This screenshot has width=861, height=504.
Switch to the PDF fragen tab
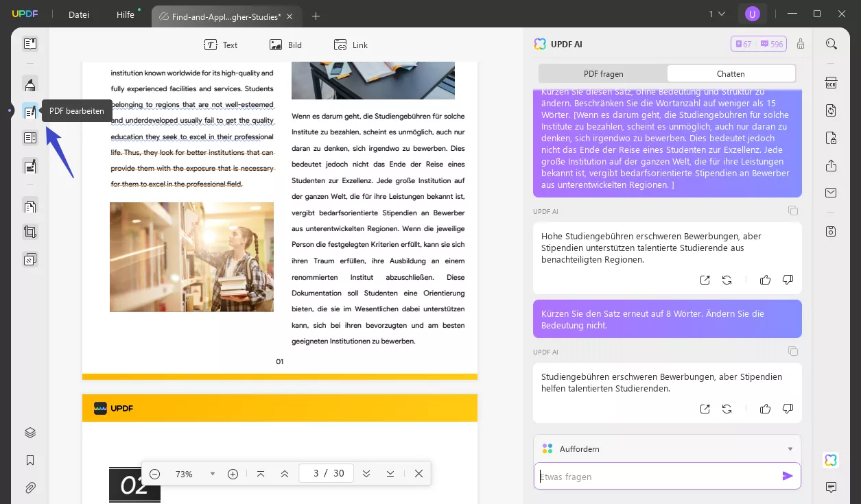(603, 73)
